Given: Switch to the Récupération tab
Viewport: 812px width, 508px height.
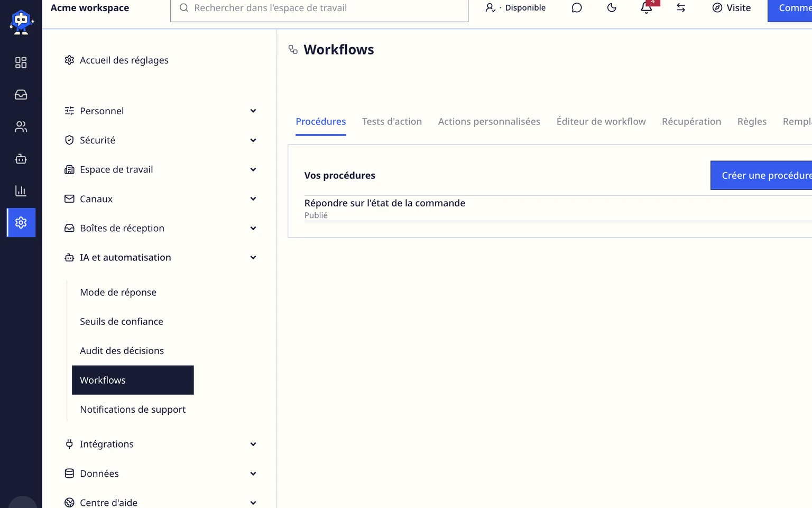Looking at the screenshot, I should [x=691, y=122].
